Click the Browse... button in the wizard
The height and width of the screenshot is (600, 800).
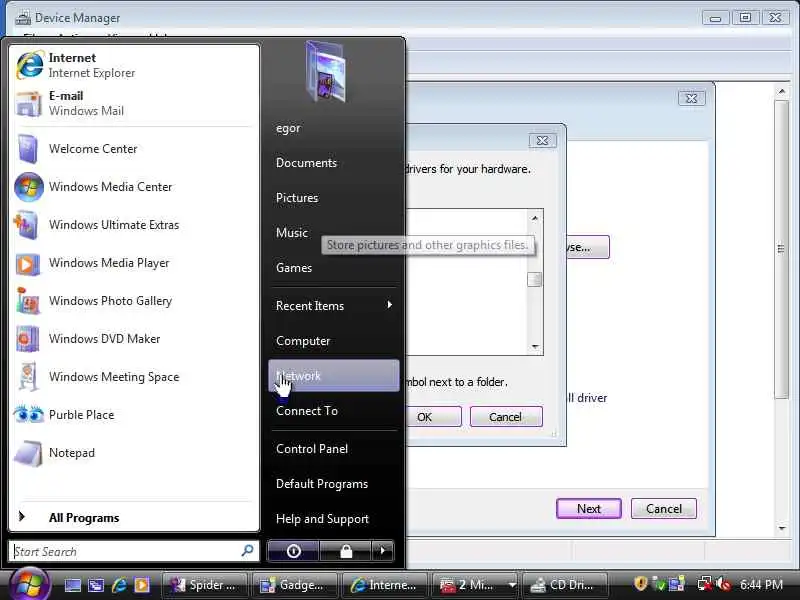click(587, 247)
